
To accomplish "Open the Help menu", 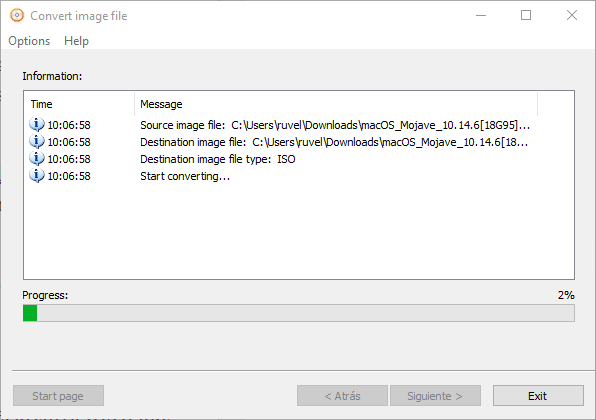I will tap(76, 41).
